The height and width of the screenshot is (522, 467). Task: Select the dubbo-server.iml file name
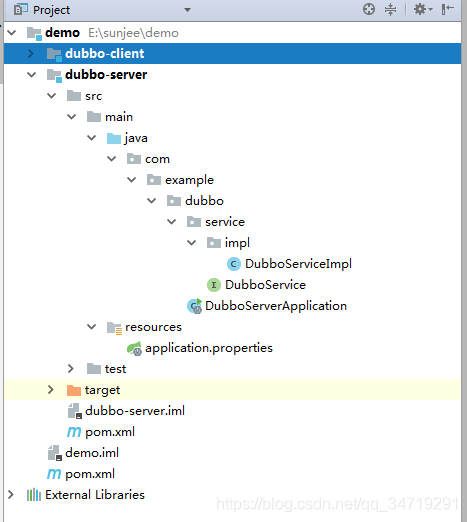[x=135, y=411]
